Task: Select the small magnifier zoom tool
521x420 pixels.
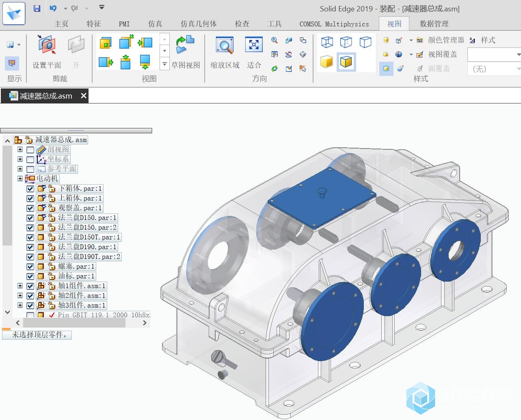Action: coord(275,40)
